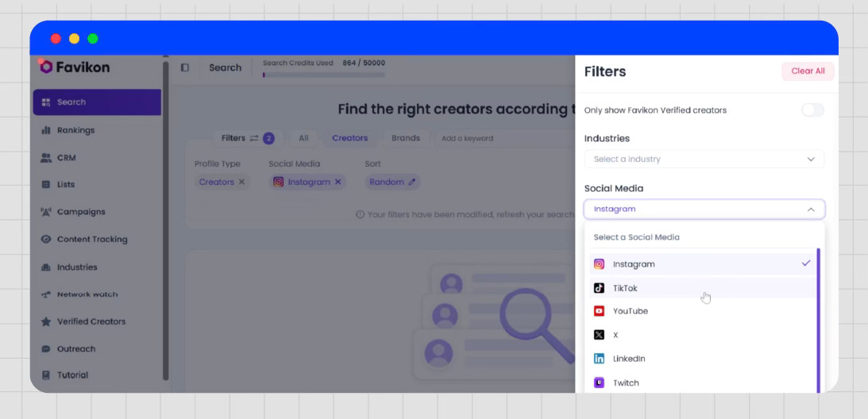Click the 864 / 50000 credits text
This screenshot has height=419, width=868.
click(364, 63)
